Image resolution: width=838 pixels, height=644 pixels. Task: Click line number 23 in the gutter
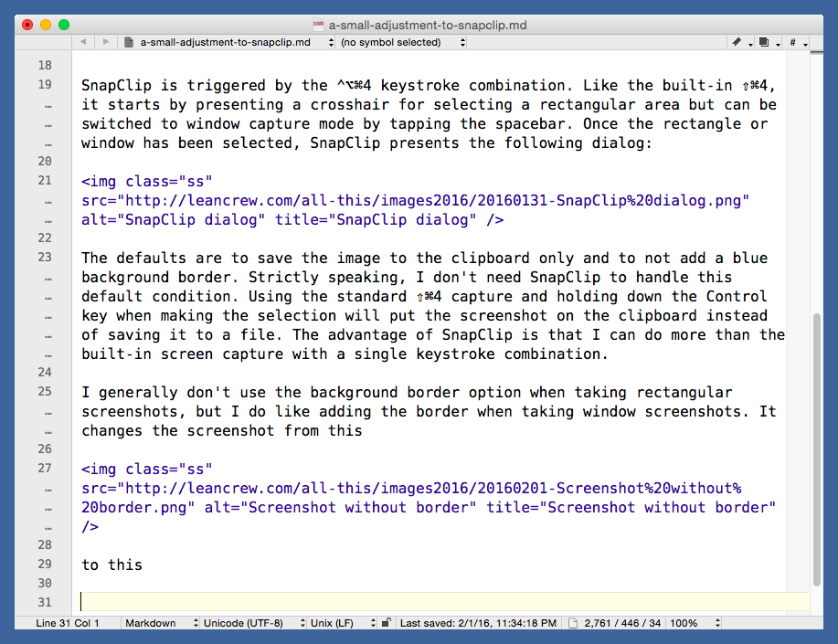click(x=45, y=258)
